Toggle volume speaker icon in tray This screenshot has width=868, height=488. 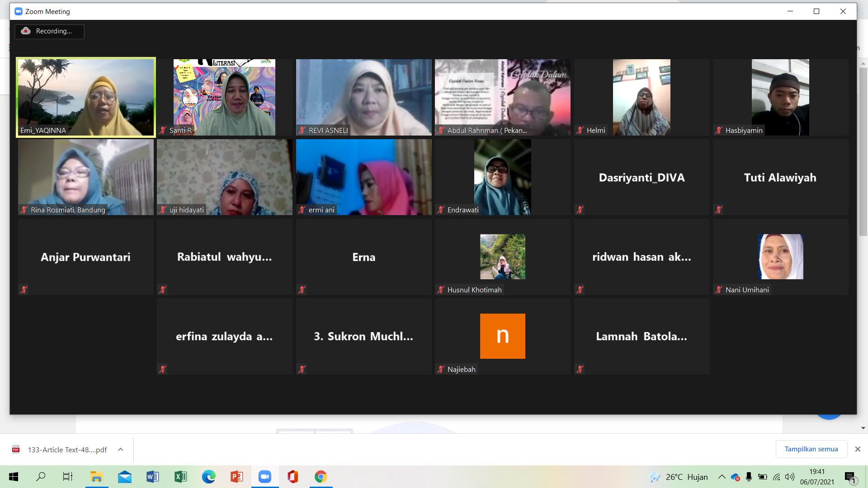coord(789,477)
